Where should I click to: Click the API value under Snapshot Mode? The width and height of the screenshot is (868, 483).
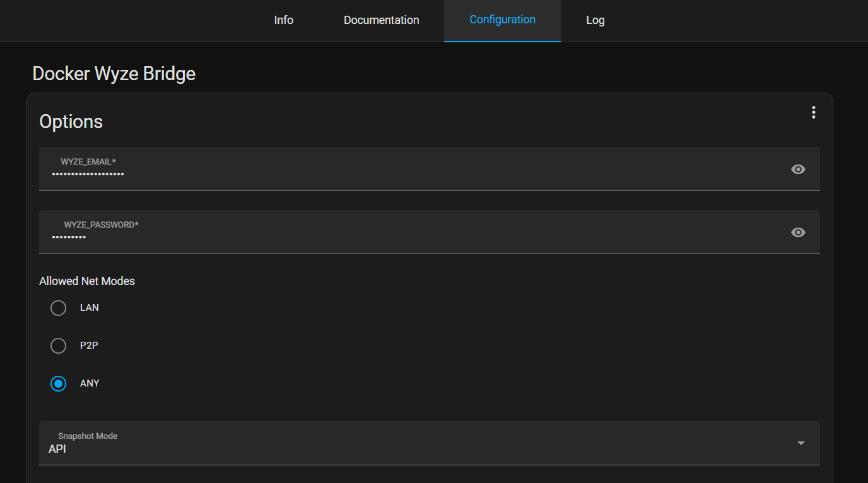click(x=57, y=448)
